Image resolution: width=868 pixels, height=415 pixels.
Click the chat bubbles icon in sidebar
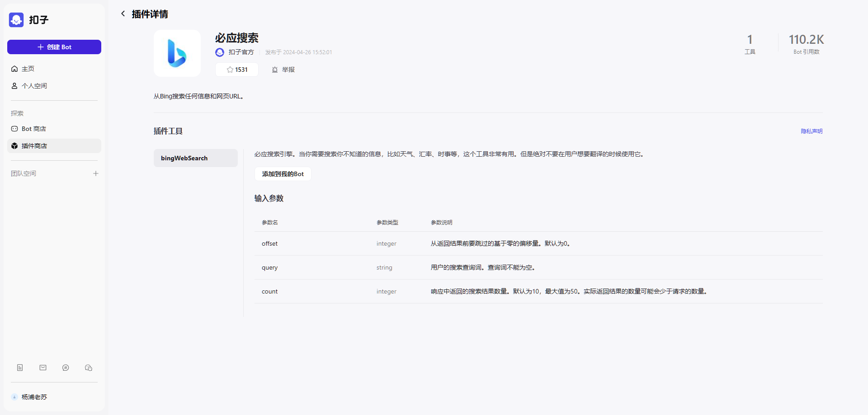click(x=89, y=368)
